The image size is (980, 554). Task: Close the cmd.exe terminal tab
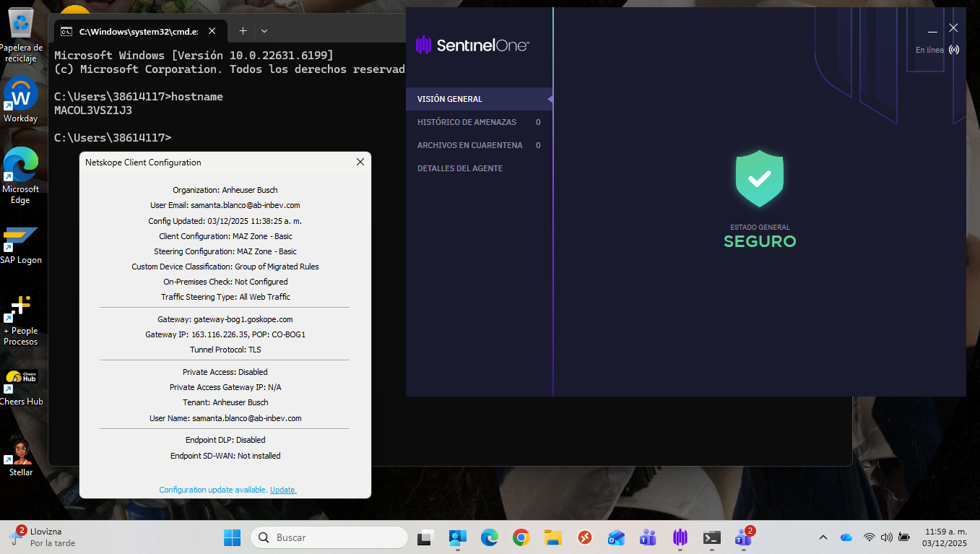212,31
